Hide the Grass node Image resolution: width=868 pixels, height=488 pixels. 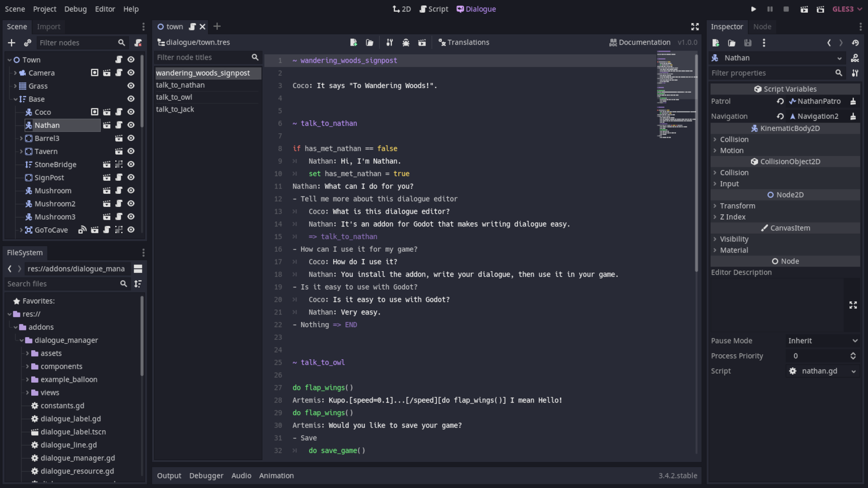coord(131,86)
